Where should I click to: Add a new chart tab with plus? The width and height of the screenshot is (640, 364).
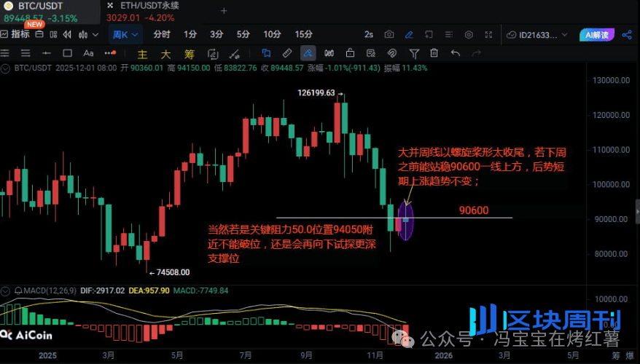(224, 11)
